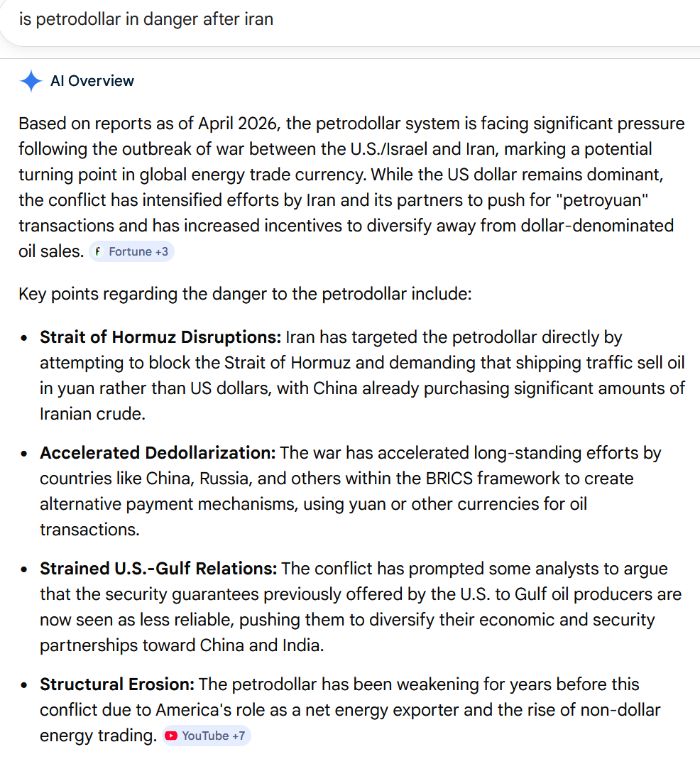Click the "Strained U.S.-Gulf Relations" heading
700x759 pixels.
pos(158,569)
